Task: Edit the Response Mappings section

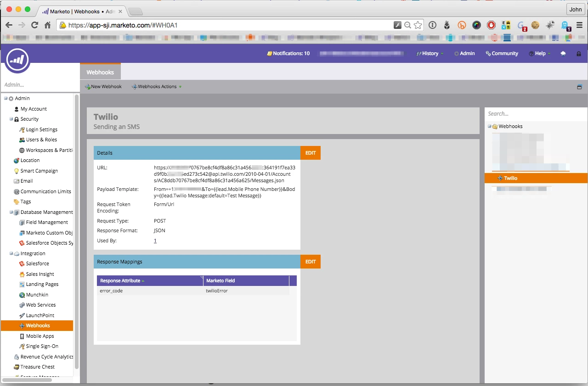Action: (311, 262)
